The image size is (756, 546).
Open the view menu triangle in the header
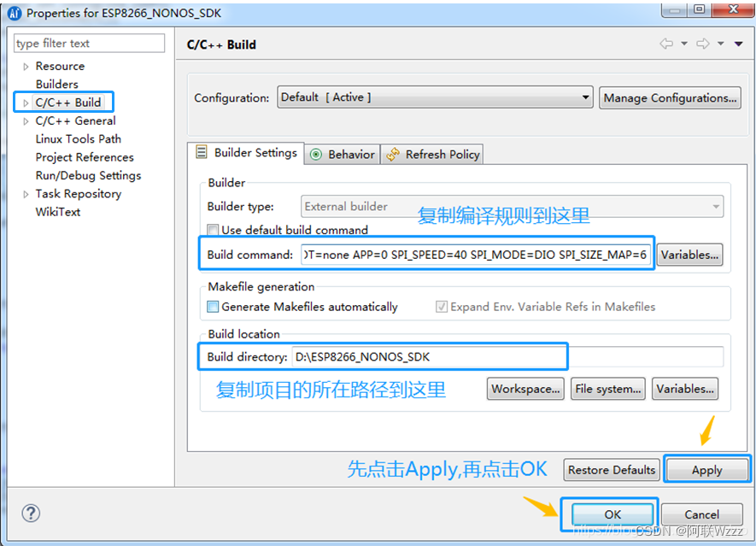pyautogui.click(x=739, y=44)
